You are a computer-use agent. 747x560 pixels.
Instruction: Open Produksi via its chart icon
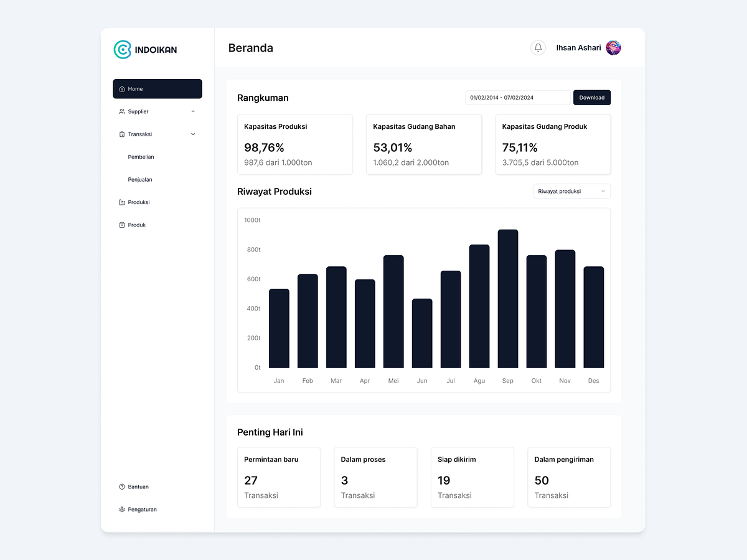coord(121,202)
